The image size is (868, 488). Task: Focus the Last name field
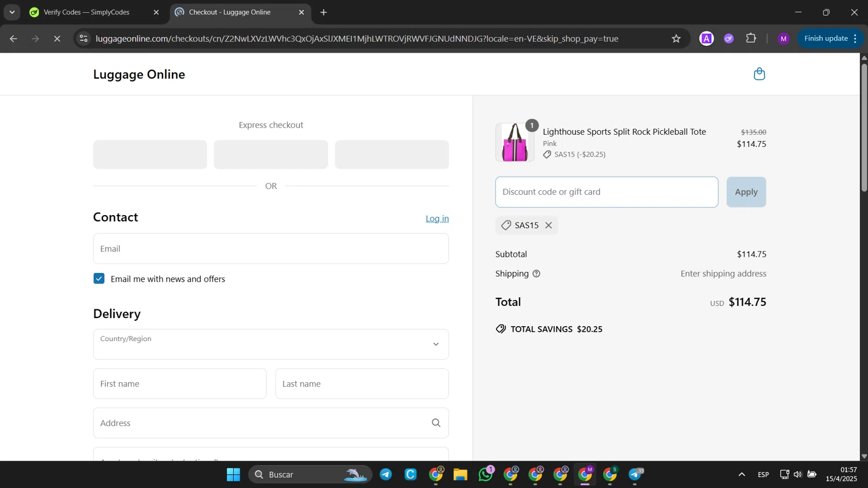(362, 384)
